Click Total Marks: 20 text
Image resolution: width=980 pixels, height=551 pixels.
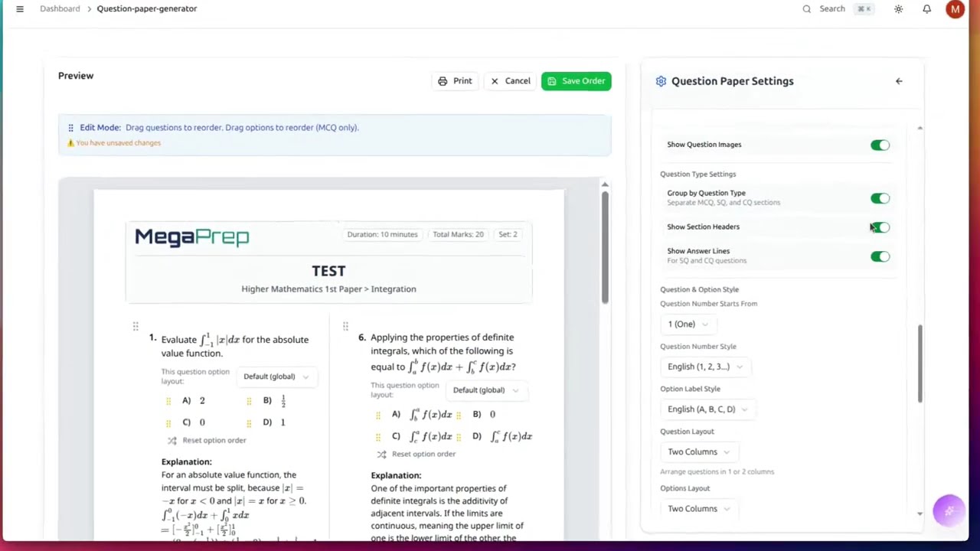click(x=458, y=234)
